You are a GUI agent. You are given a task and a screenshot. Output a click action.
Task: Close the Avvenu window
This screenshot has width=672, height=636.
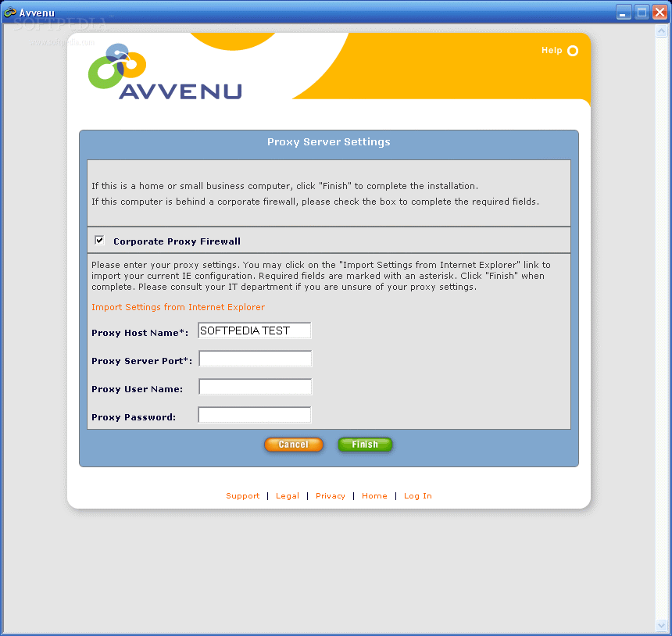pos(659,12)
